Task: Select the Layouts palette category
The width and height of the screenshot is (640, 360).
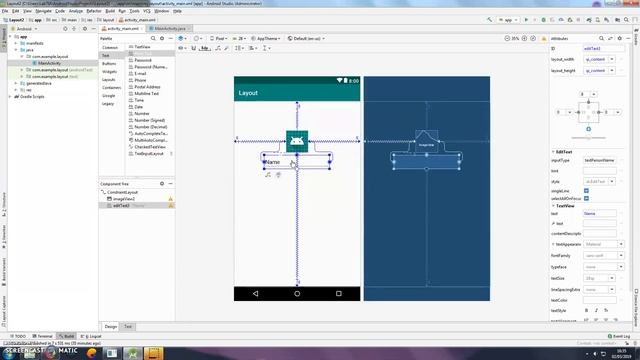Action: coord(109,80)
